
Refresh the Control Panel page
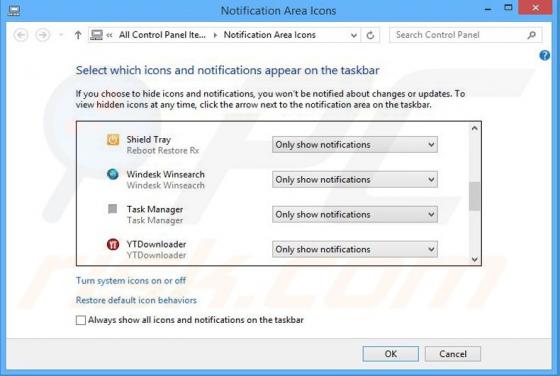370,35
